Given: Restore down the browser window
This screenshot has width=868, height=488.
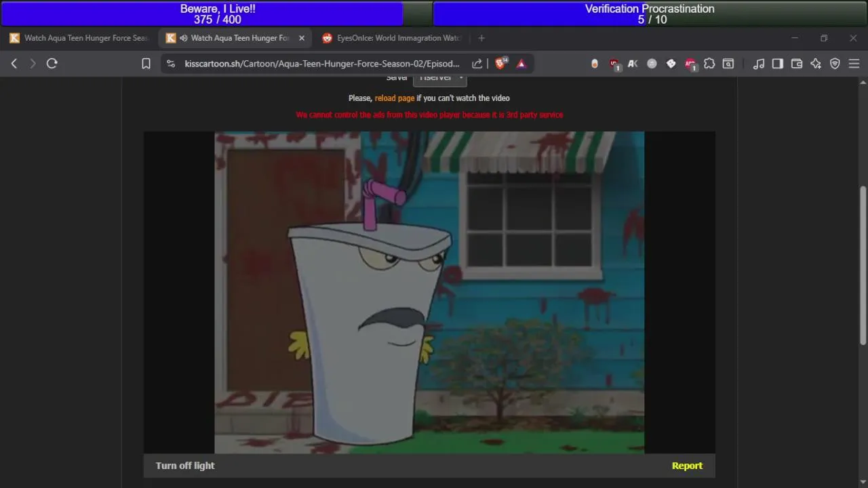Looking at the screenshot, I should click(824, 38).
